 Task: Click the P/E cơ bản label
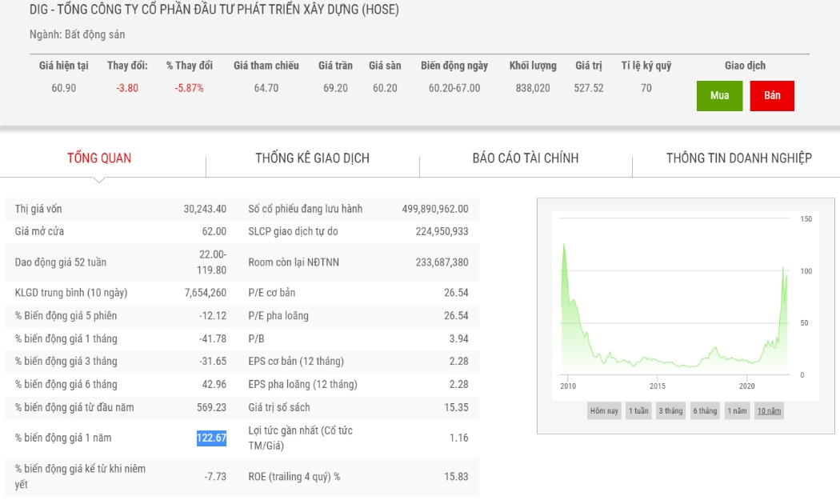pyautogui.click(x=272, y=293)
